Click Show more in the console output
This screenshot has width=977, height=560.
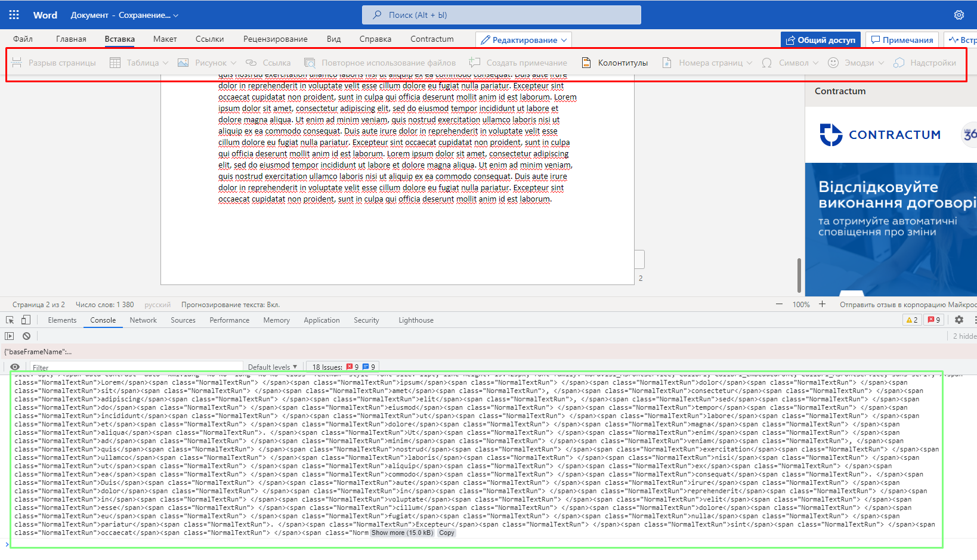[402, 533]
